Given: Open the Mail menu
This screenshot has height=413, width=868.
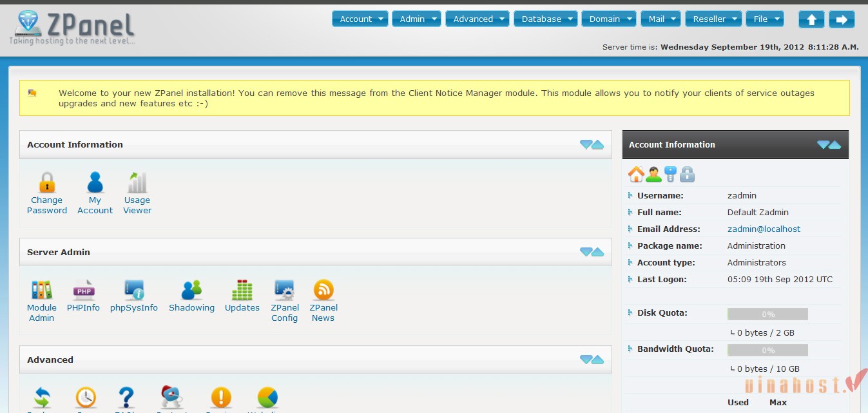Looking at the screenshot, I should [x=661, y=19].
